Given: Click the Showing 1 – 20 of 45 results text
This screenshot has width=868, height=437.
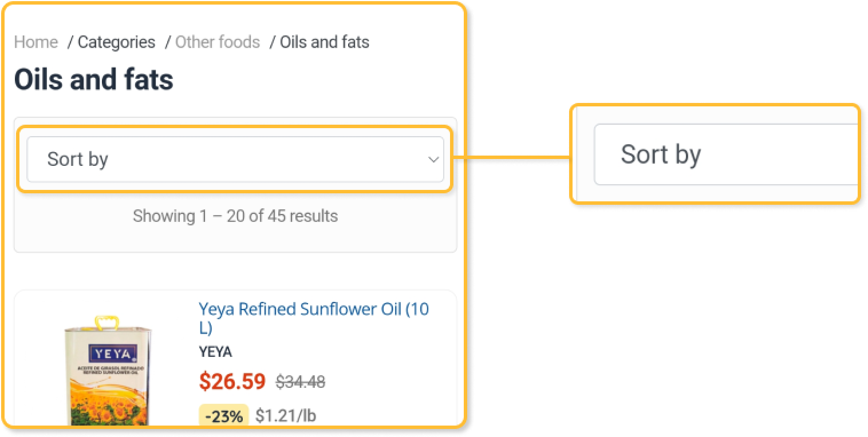Looking at the screenshot, I should (235, 216).
